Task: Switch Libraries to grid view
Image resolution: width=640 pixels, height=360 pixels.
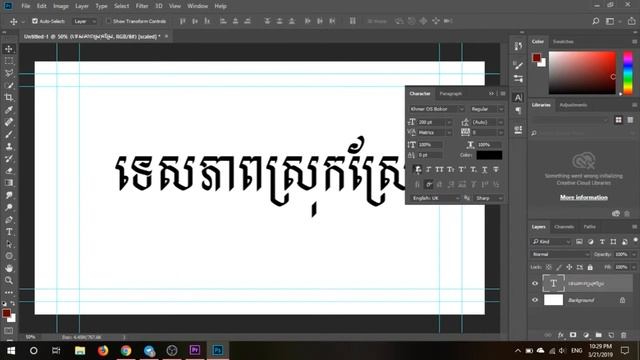Action: point(619,120)
